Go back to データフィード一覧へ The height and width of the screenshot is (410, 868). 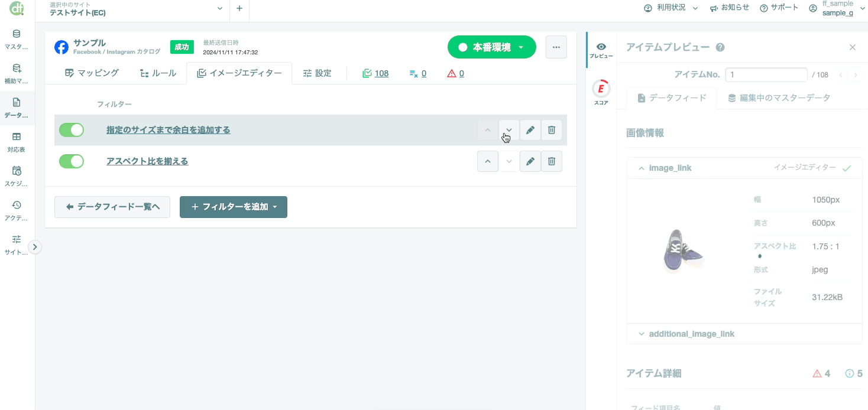[x=112, y=207]
